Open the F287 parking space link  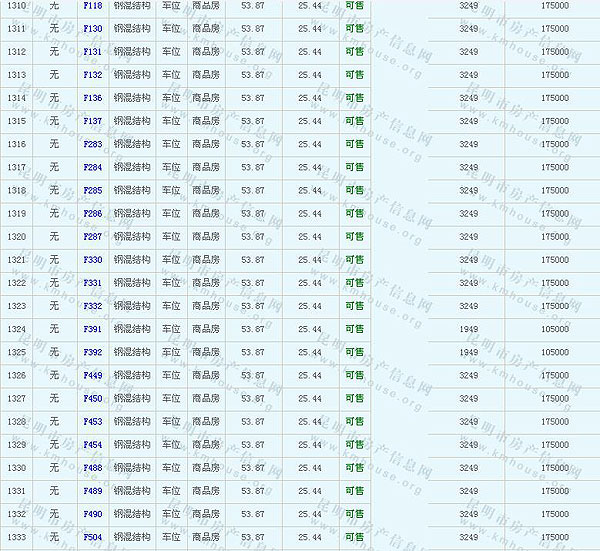point(93,236)
